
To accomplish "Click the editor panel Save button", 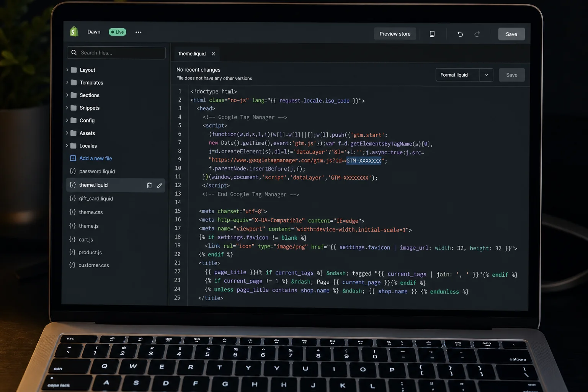I will [x=512, y=75].
